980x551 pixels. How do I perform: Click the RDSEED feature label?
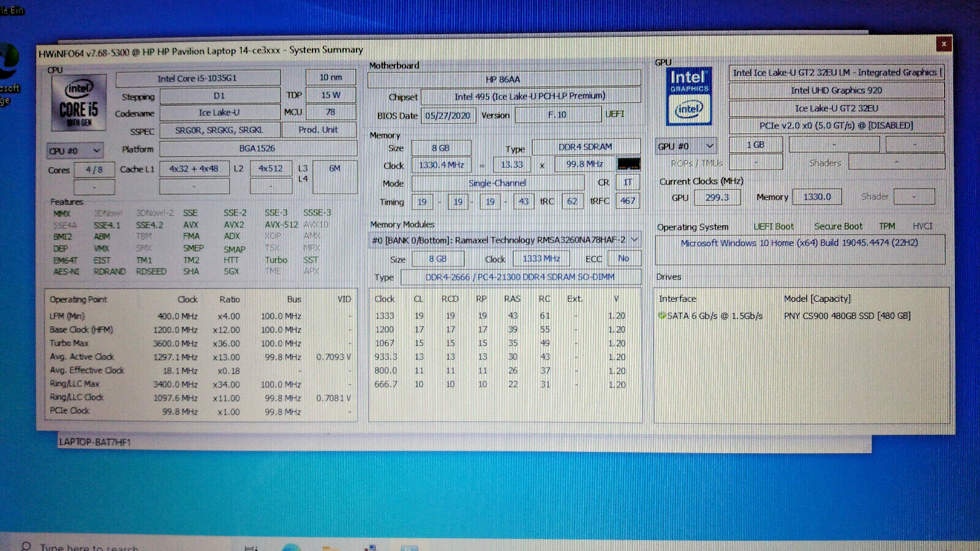coord(151,271)
